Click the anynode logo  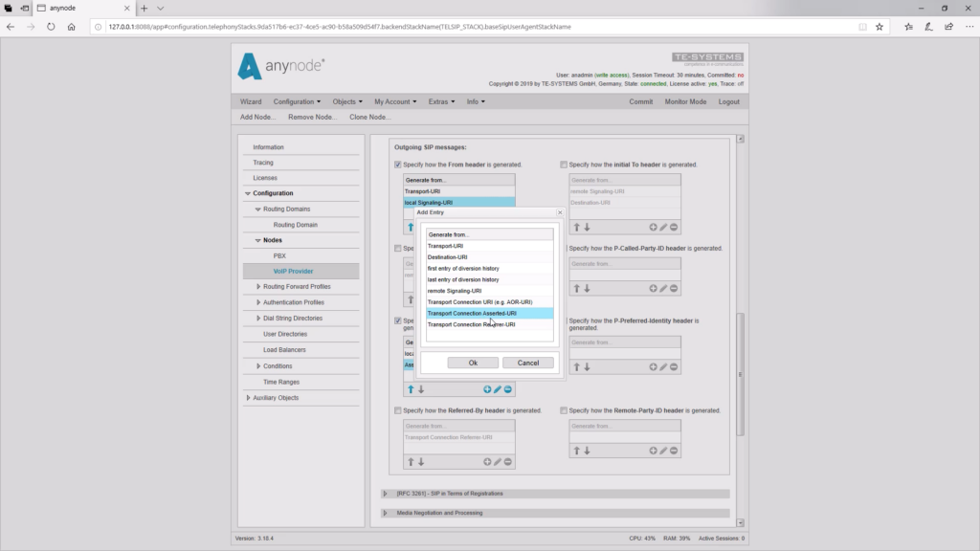[280, 66]
